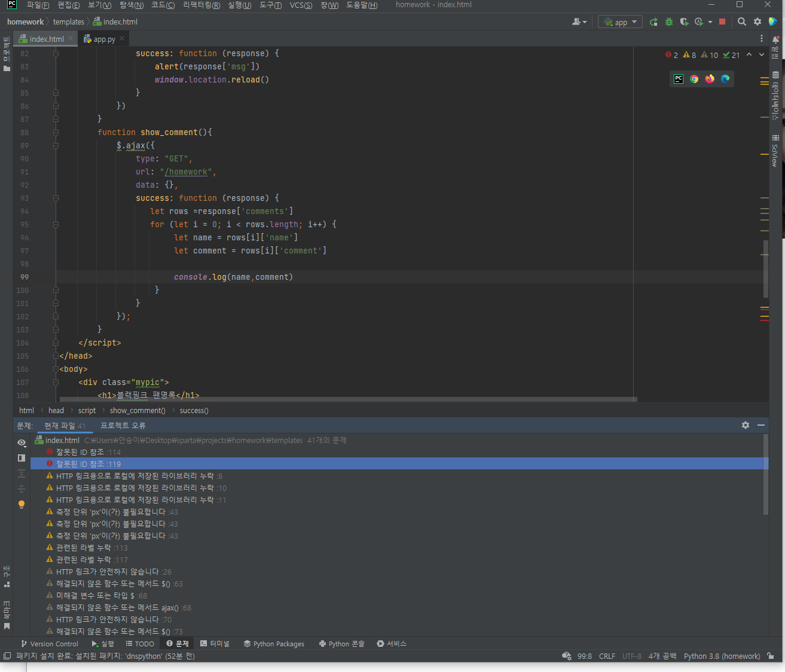This screenshot has height=672, width=785.
Task: Toggle read-only lock icon in status bar
Action: coord(771,656)
